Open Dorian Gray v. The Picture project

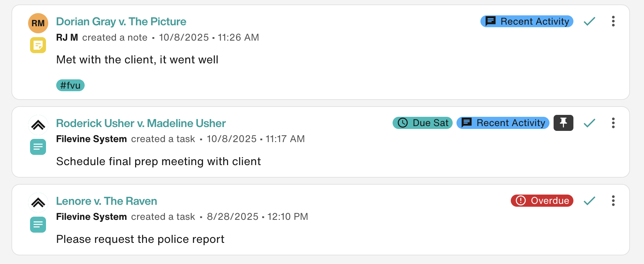[x=121, y=21]
